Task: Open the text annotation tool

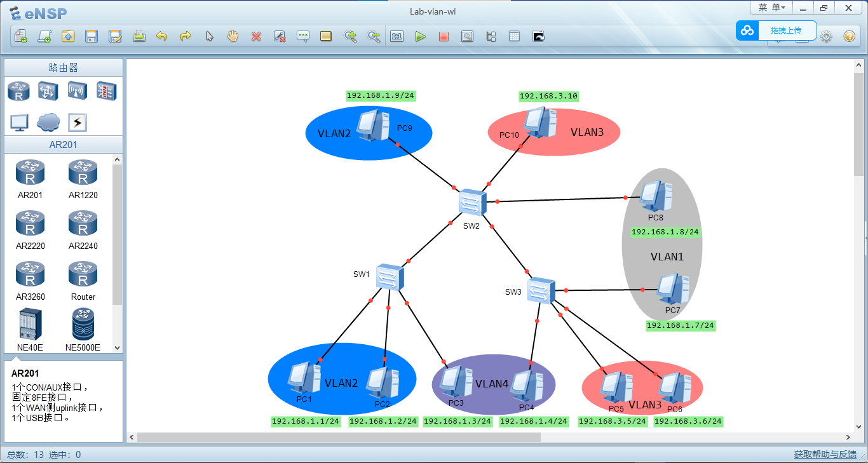Action: (303, 36)
